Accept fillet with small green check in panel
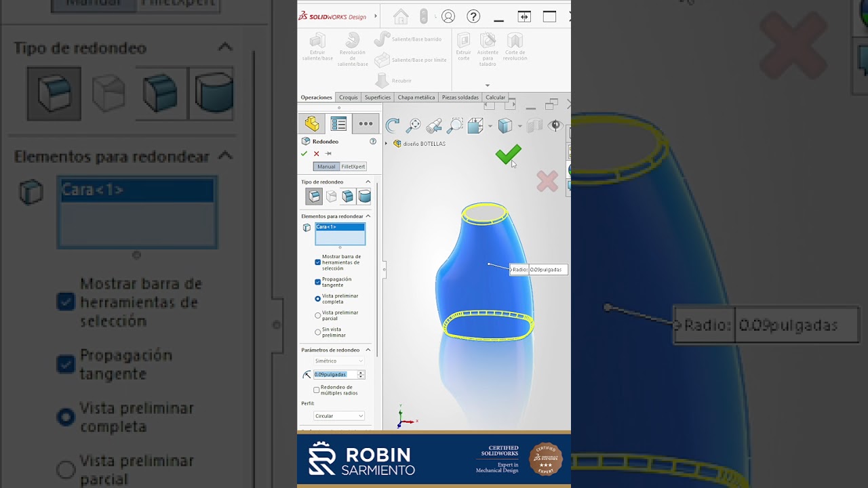 click(x=304, y=154)
